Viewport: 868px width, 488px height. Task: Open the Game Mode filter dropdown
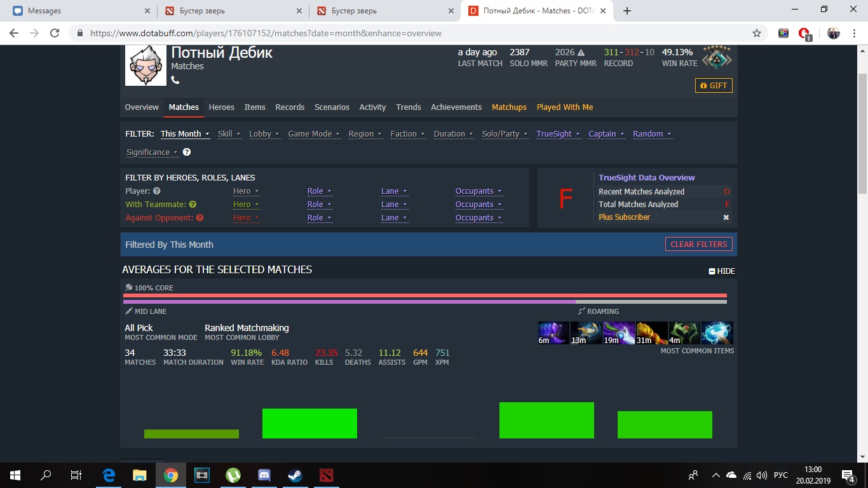(x=313, y=134)
